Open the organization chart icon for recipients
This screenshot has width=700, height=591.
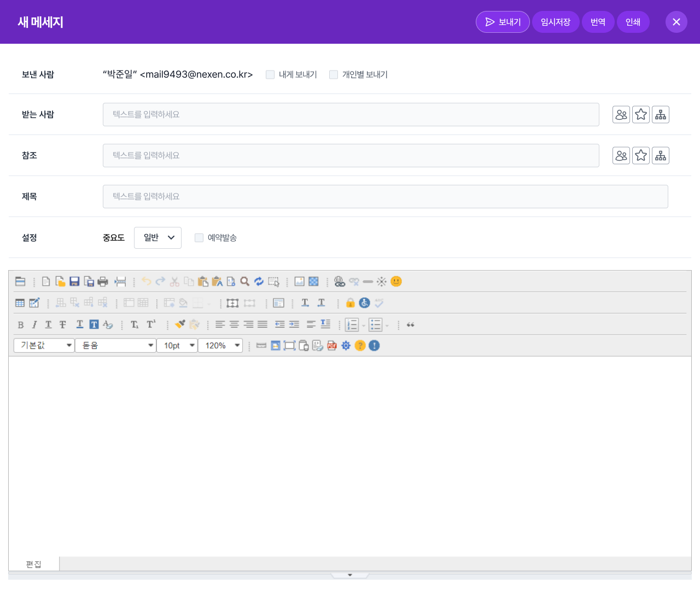(x=661, y=115)
